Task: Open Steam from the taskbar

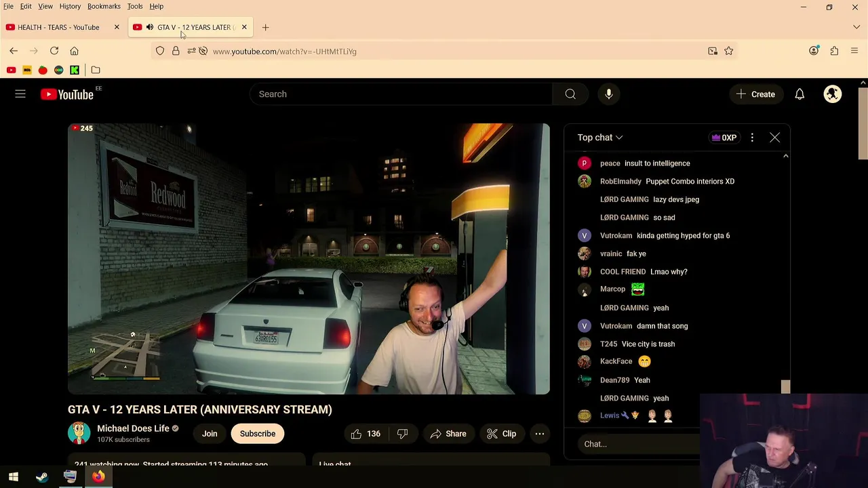Action: click(42, 476)
